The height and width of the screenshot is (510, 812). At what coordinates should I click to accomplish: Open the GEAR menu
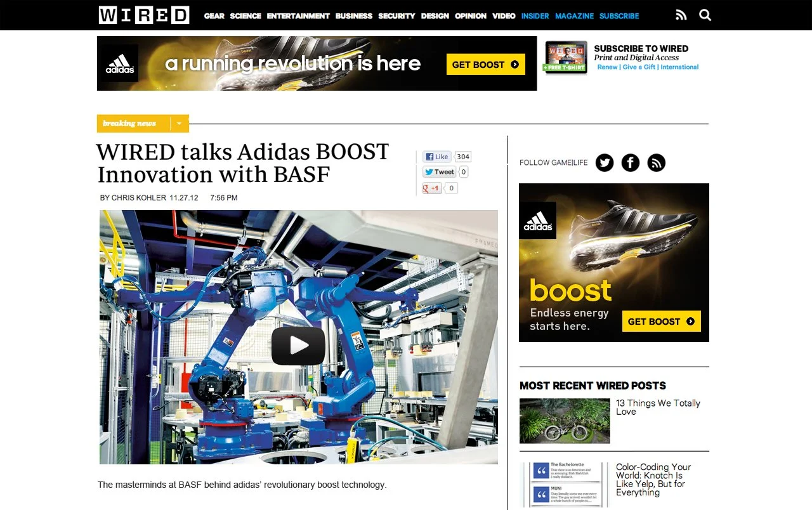[214, 16]
